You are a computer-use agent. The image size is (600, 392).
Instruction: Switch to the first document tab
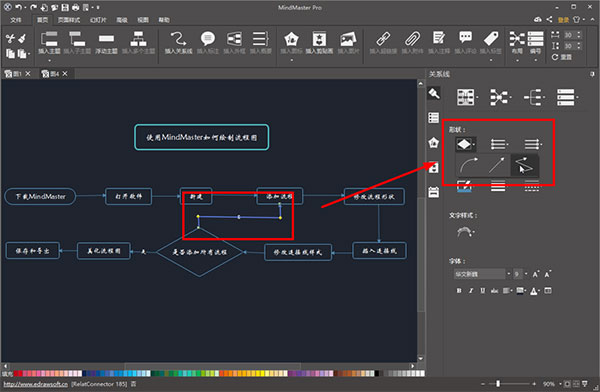click(17, 74)
